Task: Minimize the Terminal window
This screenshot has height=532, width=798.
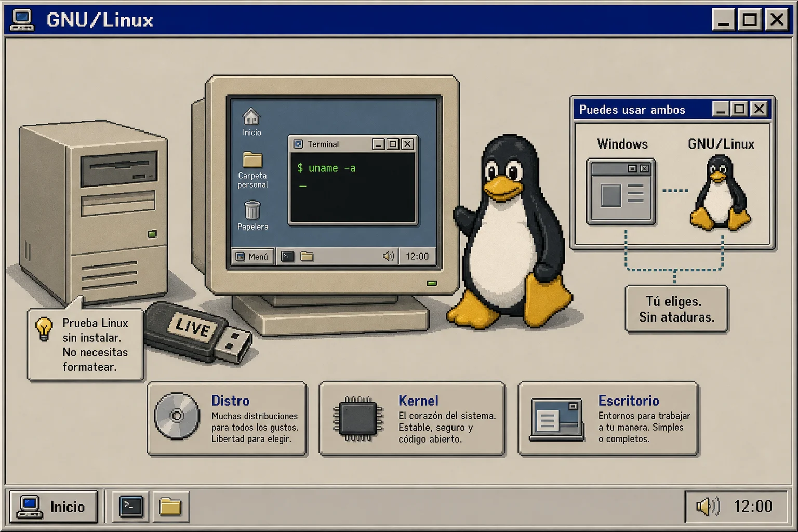Action: (x=378, y=144)
